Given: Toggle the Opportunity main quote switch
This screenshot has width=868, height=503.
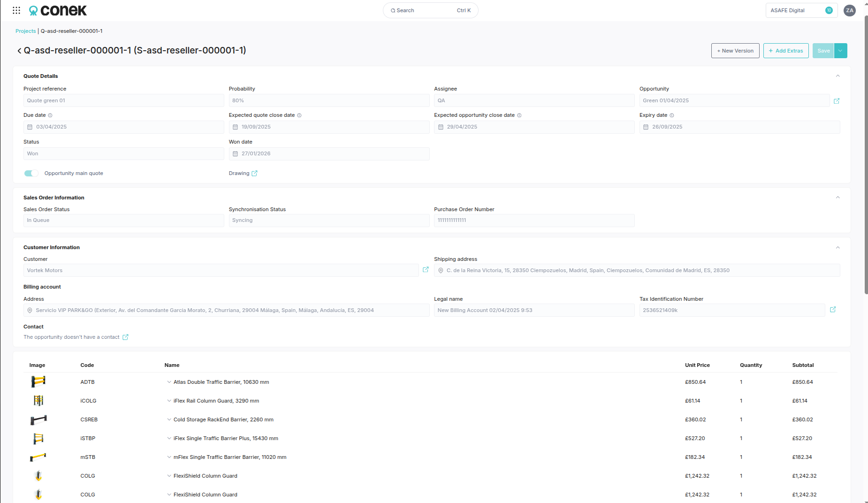Looking at the screenshot, I should click(x=31, y=173).
